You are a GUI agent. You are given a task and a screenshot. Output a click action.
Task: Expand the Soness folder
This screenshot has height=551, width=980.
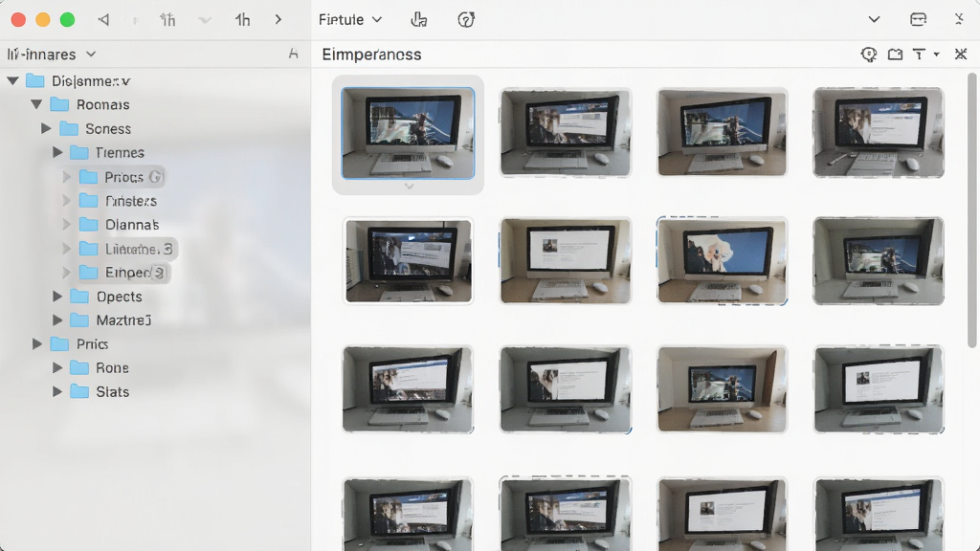click(46, 128)
